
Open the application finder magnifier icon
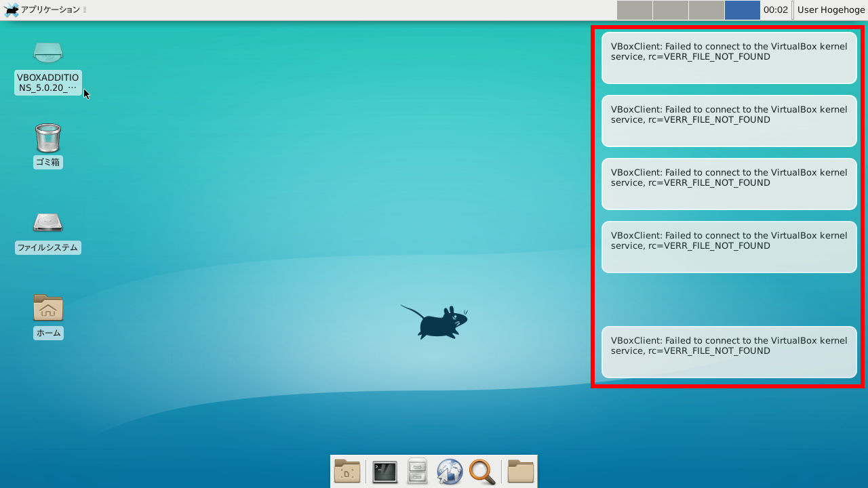[x=482, y=472]
